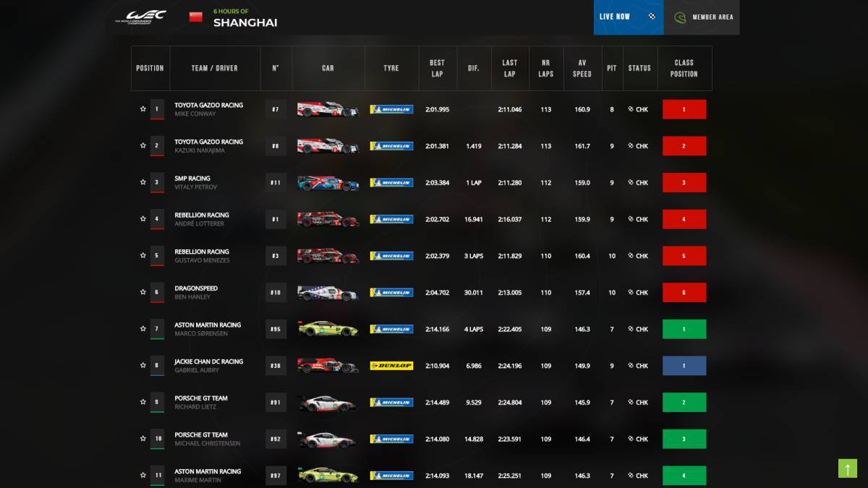
Task: Click the China flag icon
Action: point(195,17)
